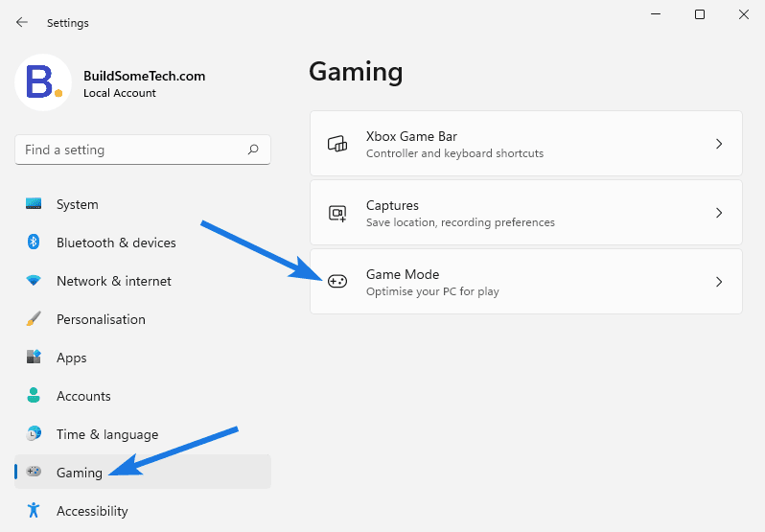Click the Game Mode controller icon
The image size is (765, 532).
coord(337,282)
